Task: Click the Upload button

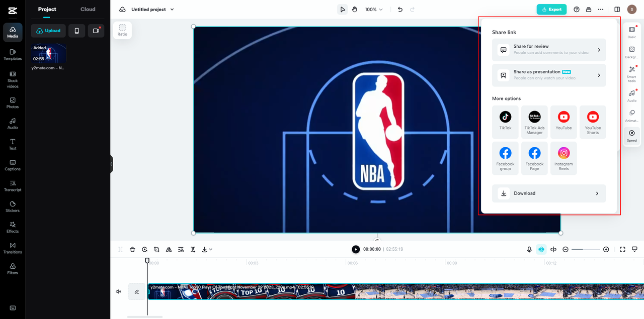Action: pyautogui.click(x=48, y=31)
